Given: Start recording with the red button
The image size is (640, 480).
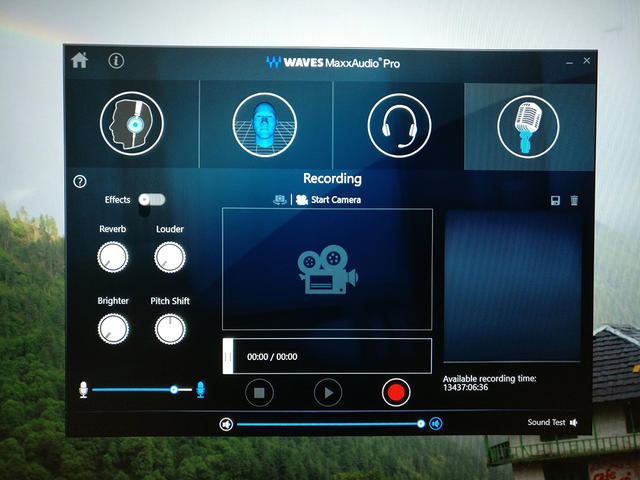Looking at the screenshot, I should tap(396, 392).
